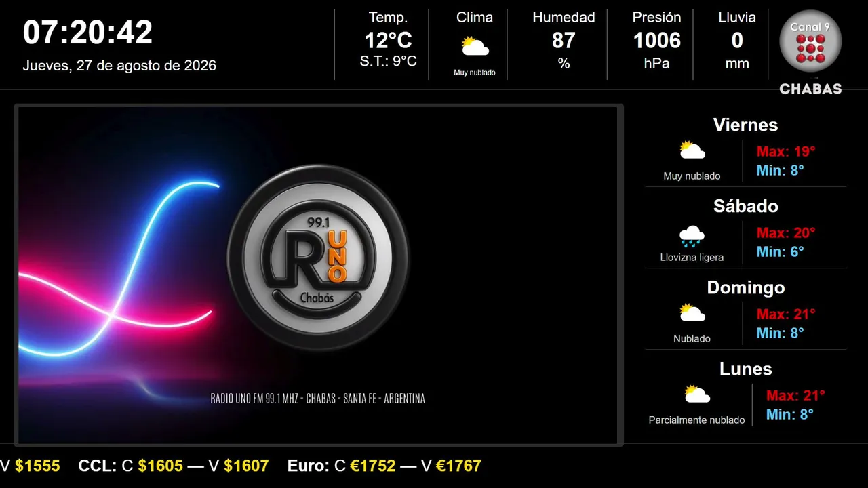Click Domingo Max: 21° value
Image resolution: width=868 pixels, height=488 pixels.
pyautogui.click(x=786, y=314)
